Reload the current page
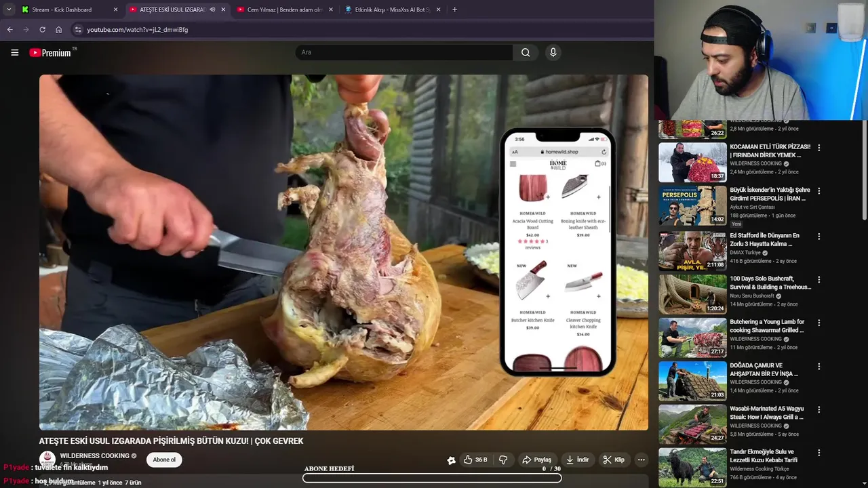 pos(42,30)
